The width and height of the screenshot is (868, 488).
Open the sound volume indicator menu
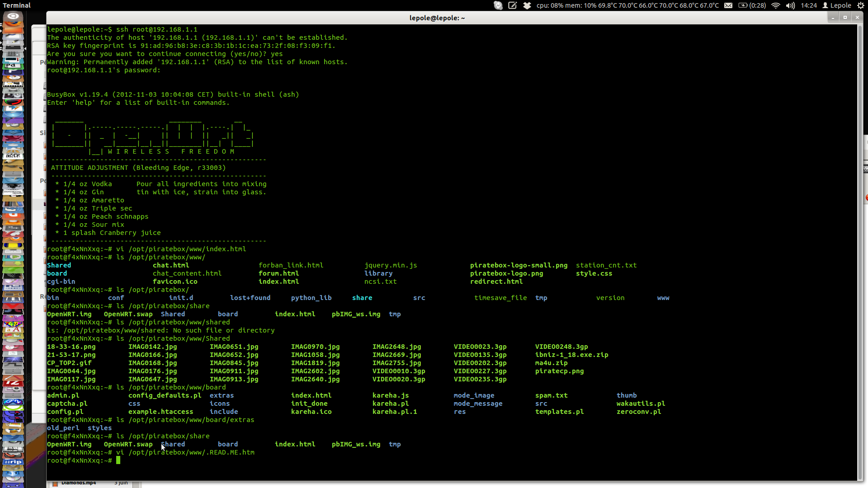point(790,5)
